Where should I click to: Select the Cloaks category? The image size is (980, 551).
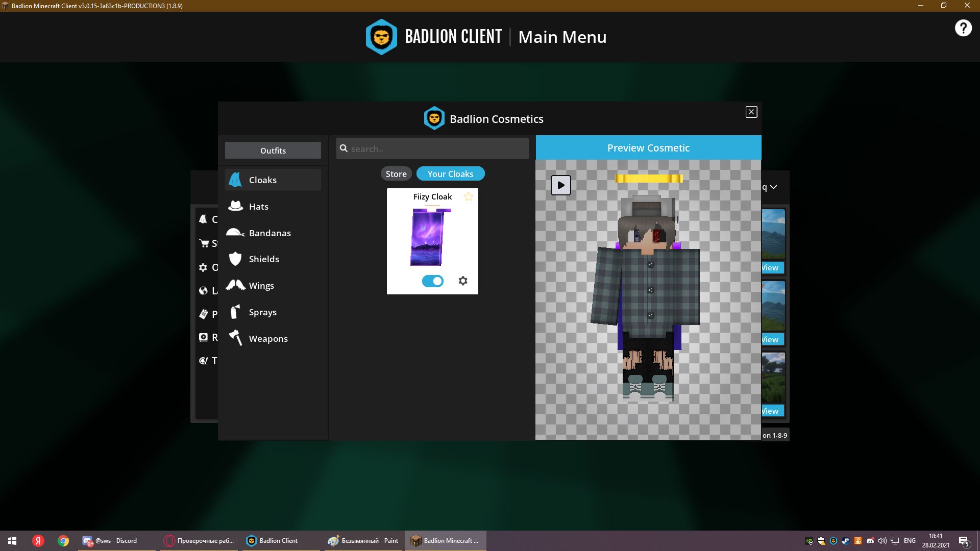point(273,180)
